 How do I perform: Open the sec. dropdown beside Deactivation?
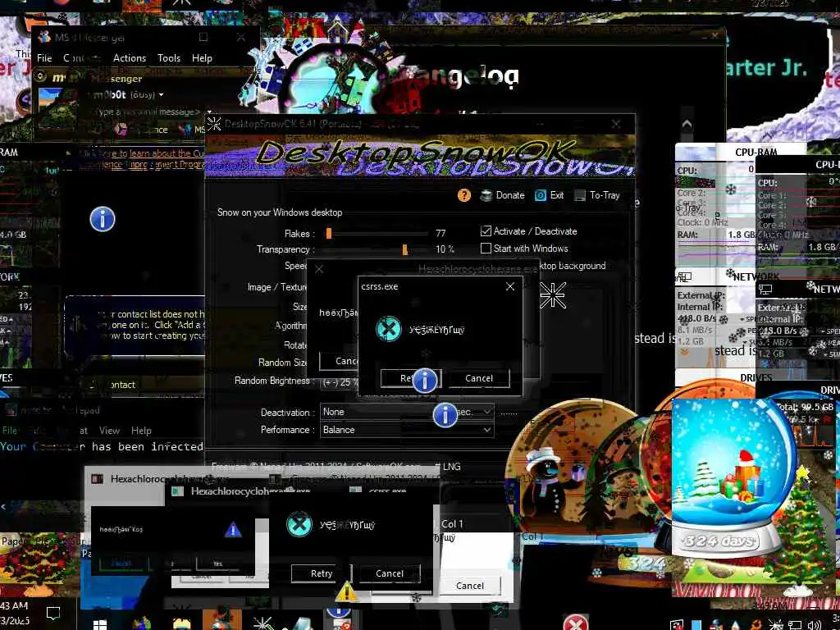tap(473, 412)
